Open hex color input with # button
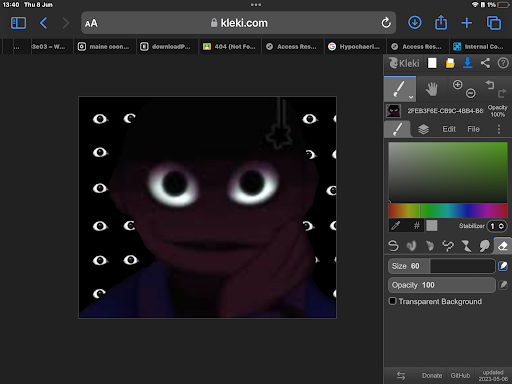The image size is (512, 384). coord(417,226)
